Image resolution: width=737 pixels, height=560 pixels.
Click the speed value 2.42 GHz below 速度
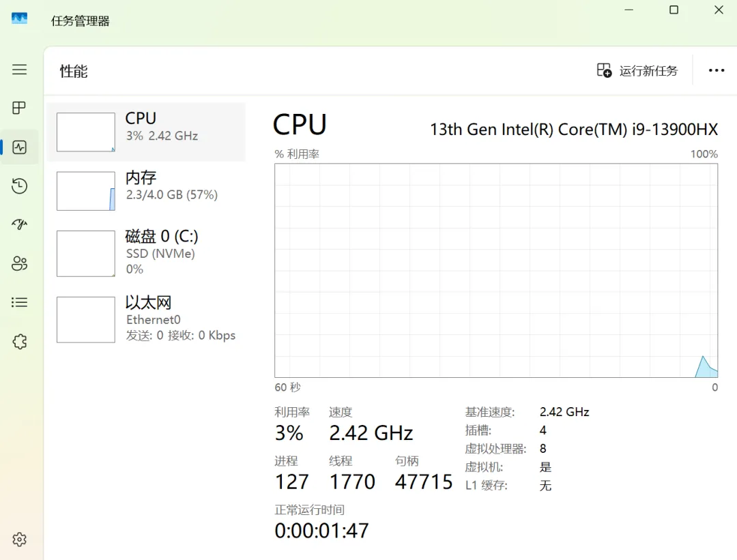[371, 433]
